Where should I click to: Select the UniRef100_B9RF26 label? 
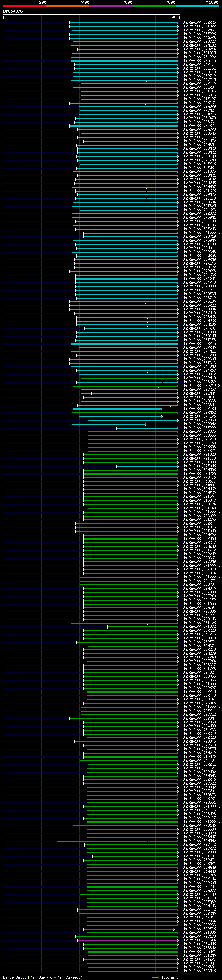pyautogui.click(x=199, y=929)
